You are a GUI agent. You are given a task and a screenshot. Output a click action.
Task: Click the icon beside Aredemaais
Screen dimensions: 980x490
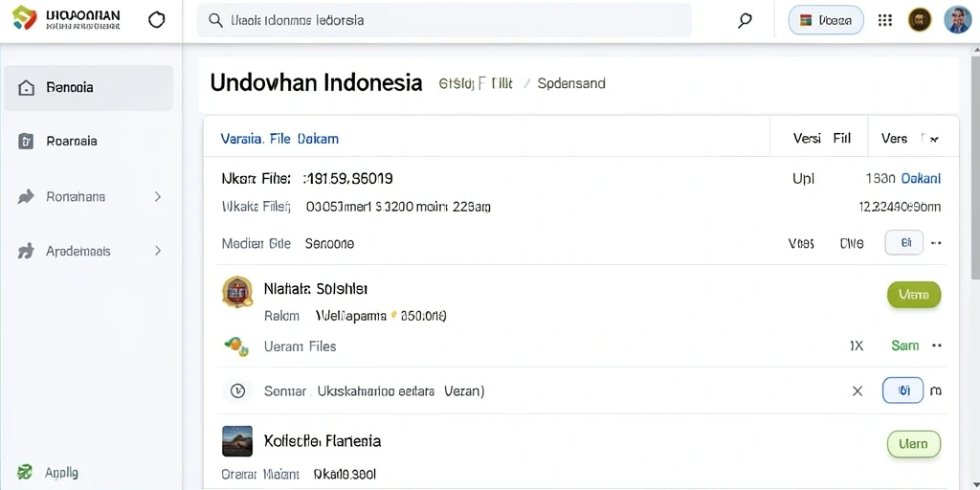[26, 252]
